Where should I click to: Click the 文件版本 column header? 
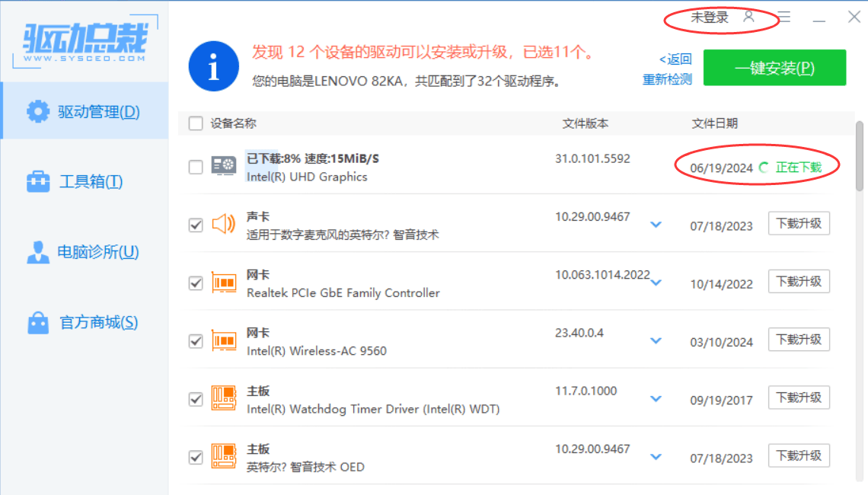pyautogui.click(x=585, y=123)
